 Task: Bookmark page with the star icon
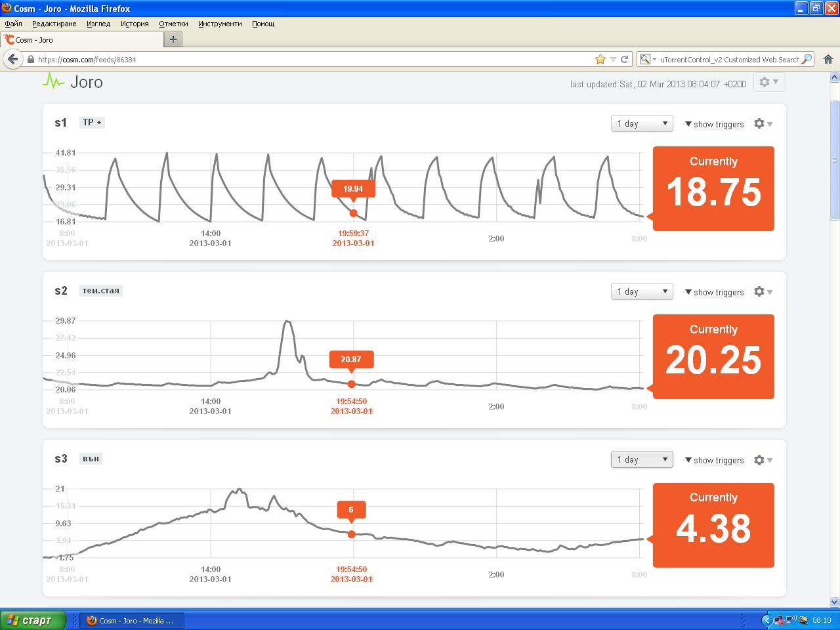[600, 59]
